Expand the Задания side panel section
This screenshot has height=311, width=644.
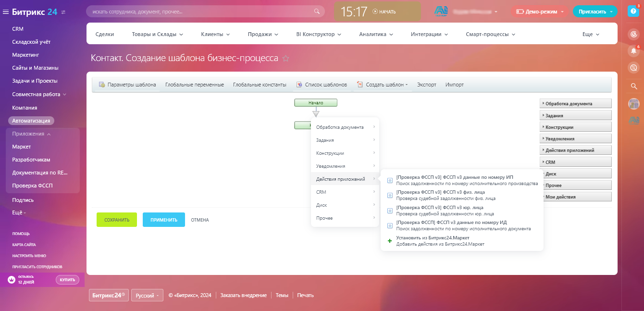coord(576,115)
